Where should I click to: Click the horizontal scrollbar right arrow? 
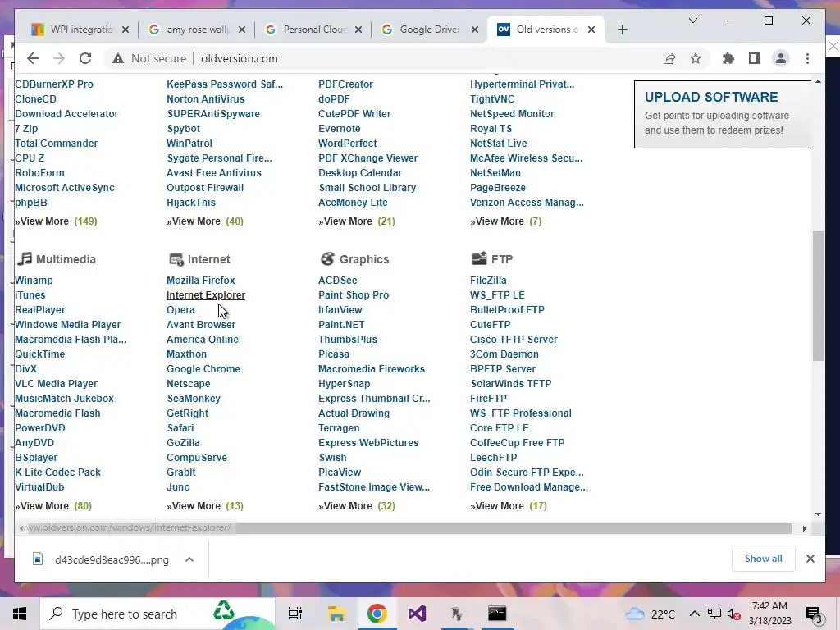[804, 528]
